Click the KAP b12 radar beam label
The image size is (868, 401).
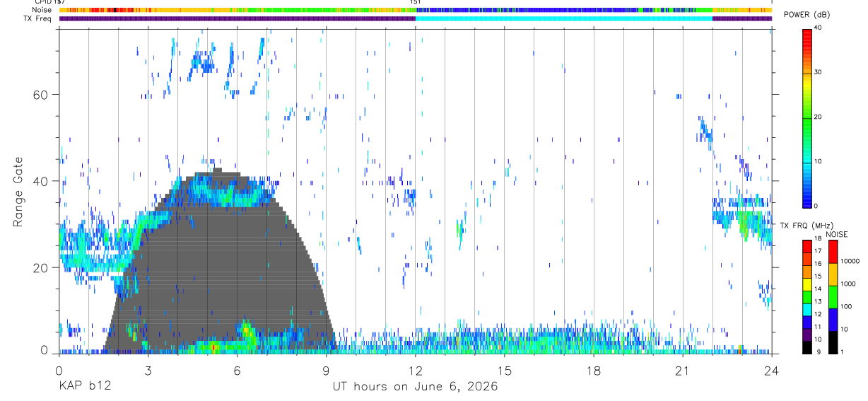tap(84, 387)
